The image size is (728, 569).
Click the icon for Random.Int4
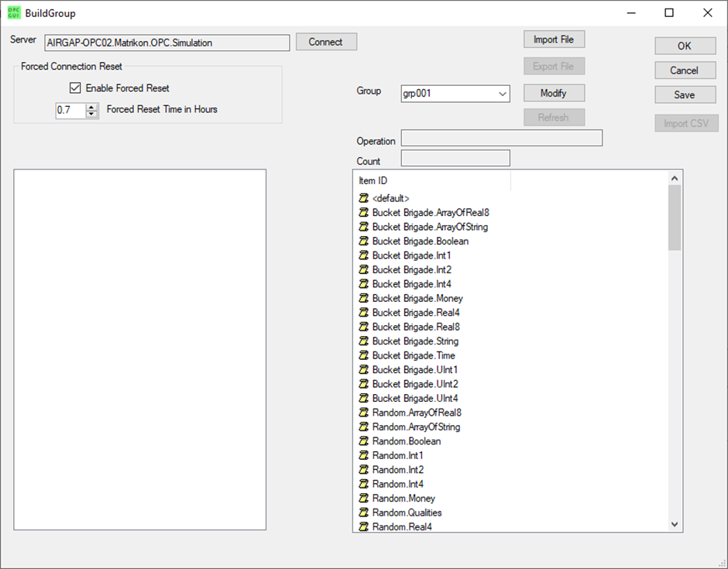[363, 484]
